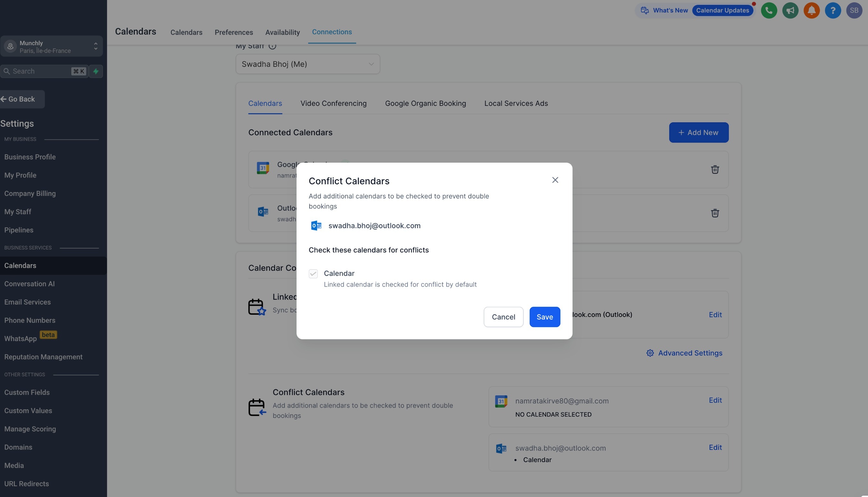Screen dimensions: 868x497
Task: Click the green phone dialer icon
Action: 769,11
